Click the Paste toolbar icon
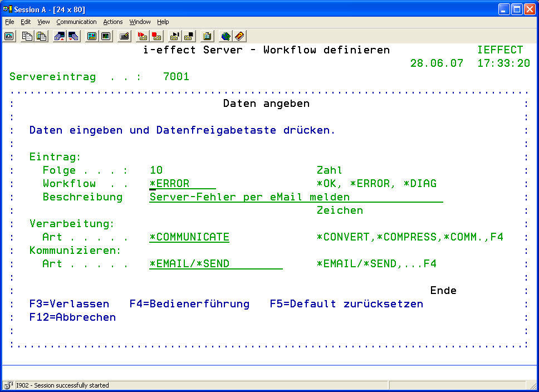 [x=41, y=36]
